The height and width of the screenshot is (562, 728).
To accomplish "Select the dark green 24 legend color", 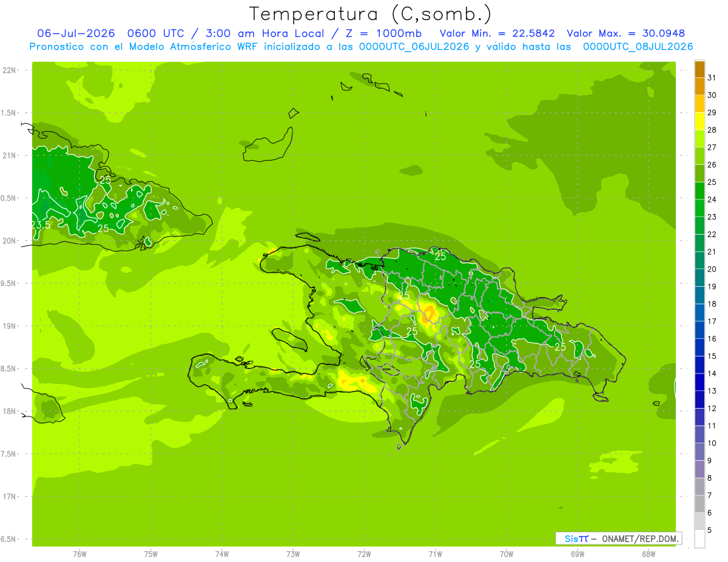I will tap(699, 191).
